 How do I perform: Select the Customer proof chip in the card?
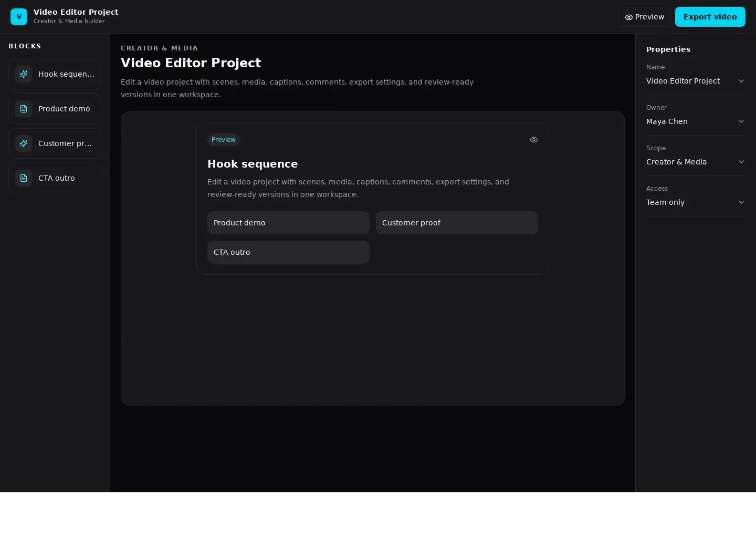click(457, 223)
